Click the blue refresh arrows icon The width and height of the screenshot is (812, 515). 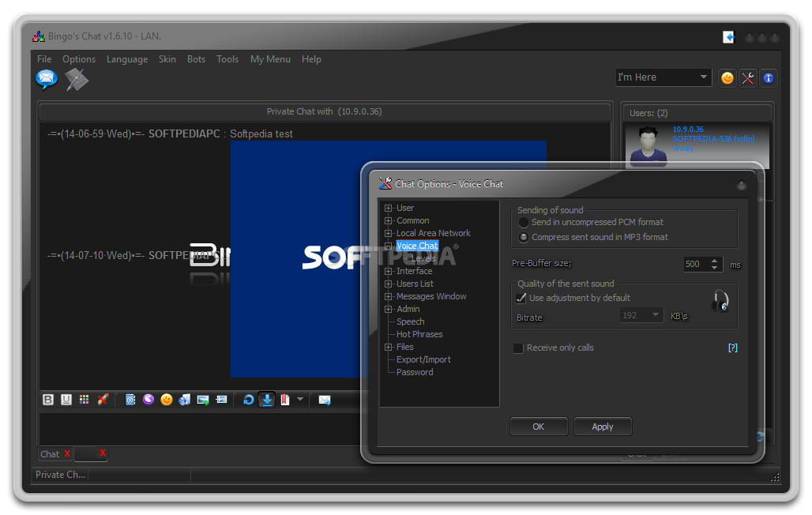[249, 400]
